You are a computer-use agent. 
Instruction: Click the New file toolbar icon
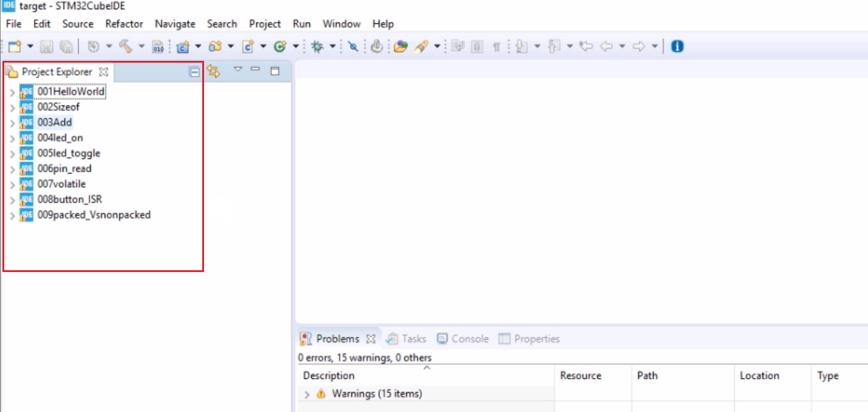pos(15,46)
